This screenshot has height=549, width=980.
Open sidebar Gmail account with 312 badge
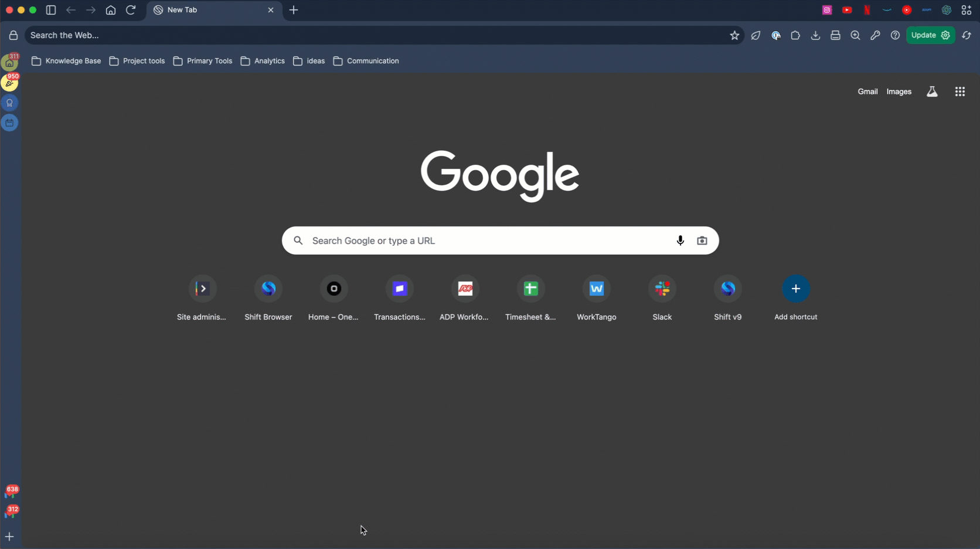click(11, 513)
